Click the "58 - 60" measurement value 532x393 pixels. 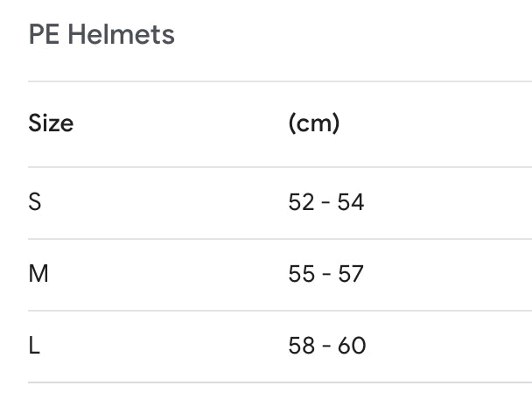pos(326,346)
